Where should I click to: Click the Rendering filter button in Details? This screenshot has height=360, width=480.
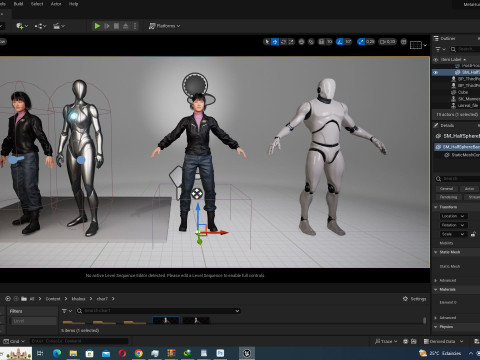point(448,197)
